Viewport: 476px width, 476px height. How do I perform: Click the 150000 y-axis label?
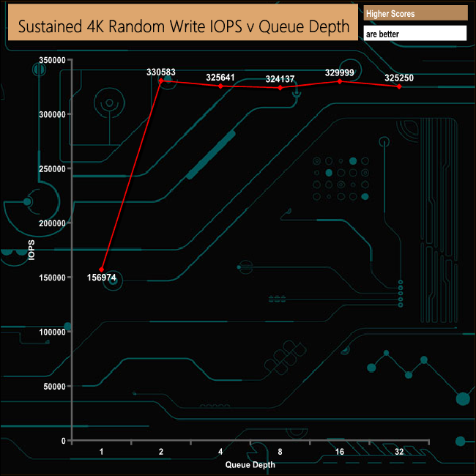(52, 278)
